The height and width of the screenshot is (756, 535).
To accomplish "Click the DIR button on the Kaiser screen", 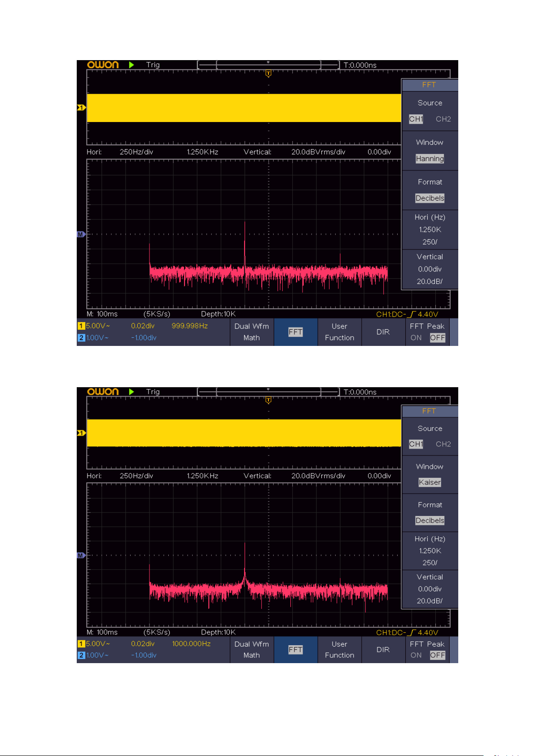I will click(x=383, y=650).
